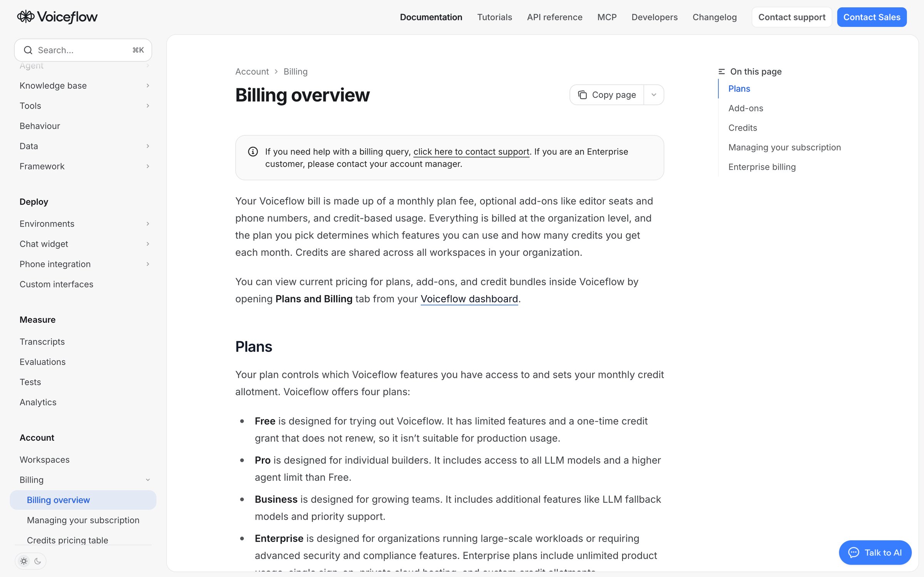Image resolution: width=924 pixels, height=577 pixels.
Task: Open Developers tab in header
Action: pyautogui.click(x=654, y=17)
